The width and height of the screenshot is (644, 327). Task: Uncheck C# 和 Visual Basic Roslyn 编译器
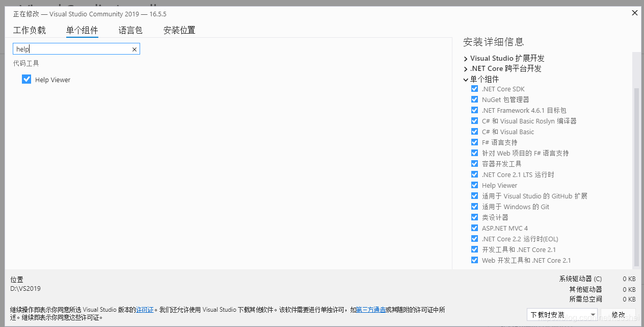click(475, 121)
